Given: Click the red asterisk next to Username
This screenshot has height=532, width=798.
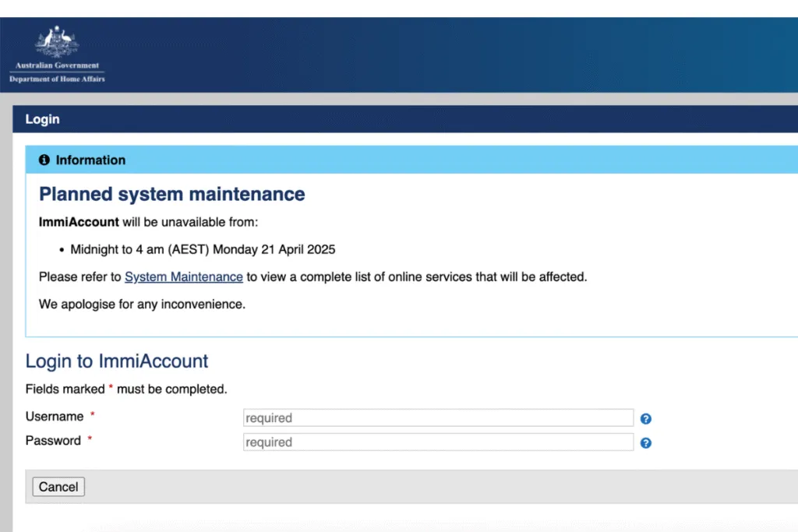Looking at the screenshot, I should 93,417.
